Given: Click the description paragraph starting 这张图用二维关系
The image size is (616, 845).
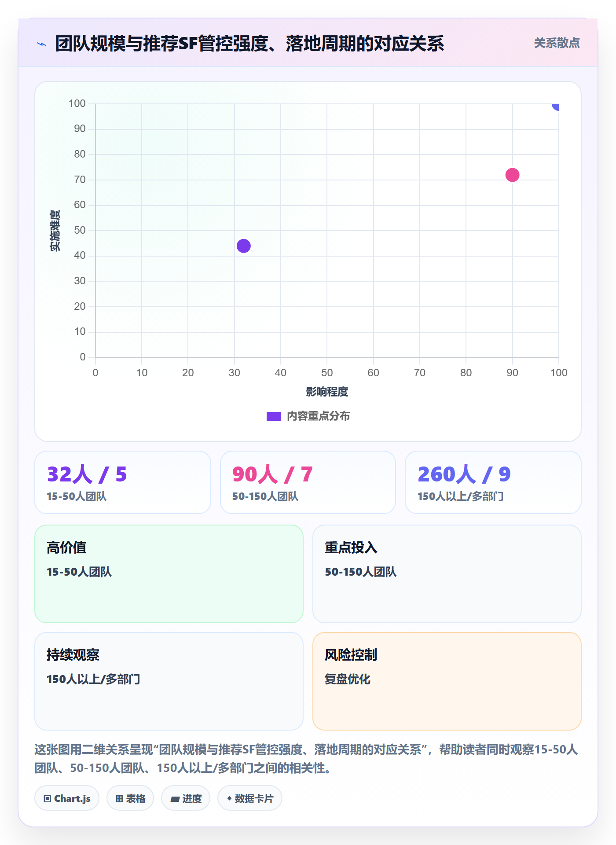Looking at the screenshot, I should (x=306, y=759).
